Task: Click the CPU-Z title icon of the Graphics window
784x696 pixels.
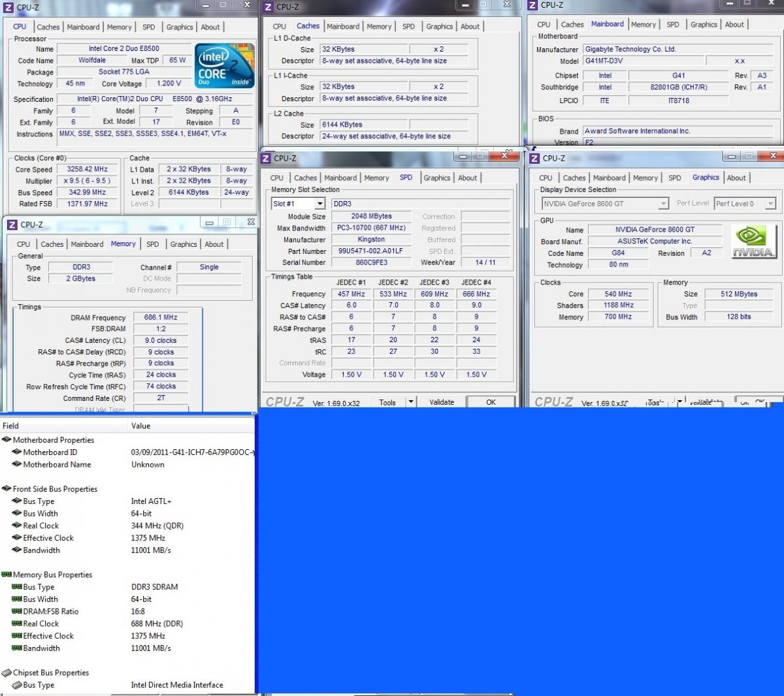Action: pos(534,158)
